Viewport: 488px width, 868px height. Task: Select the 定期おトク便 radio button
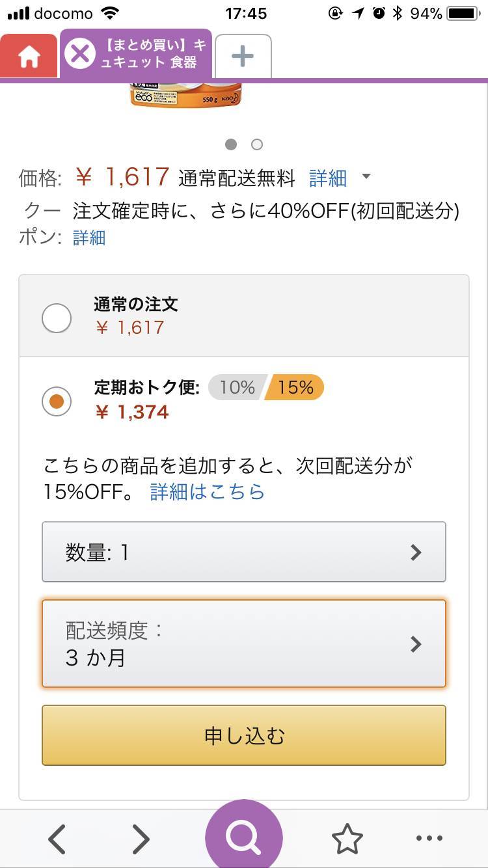click(x=57, y=401)
